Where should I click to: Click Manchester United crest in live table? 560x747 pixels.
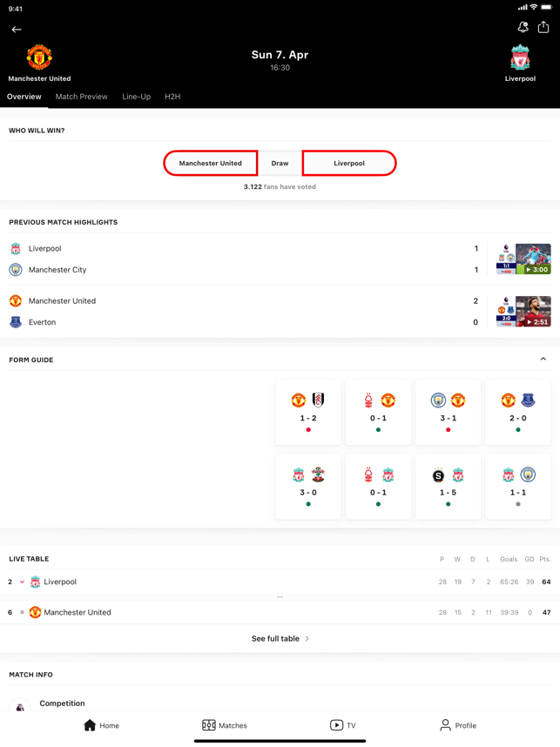pyautogui.click(x=35, y=612)
